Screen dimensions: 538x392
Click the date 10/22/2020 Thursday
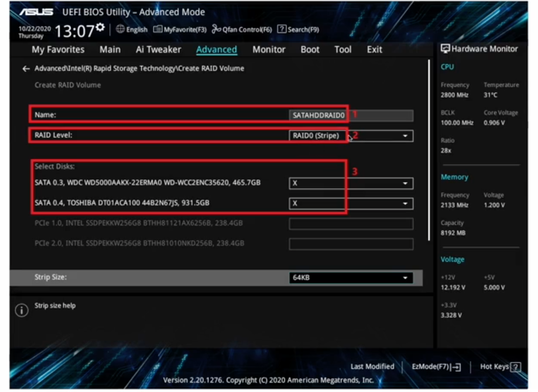[x=34, y=32]
